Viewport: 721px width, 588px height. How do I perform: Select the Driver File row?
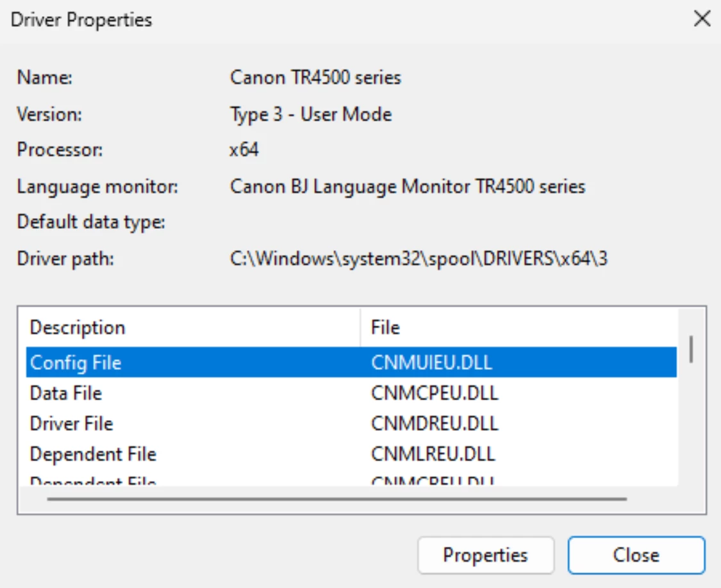[351, 423]
